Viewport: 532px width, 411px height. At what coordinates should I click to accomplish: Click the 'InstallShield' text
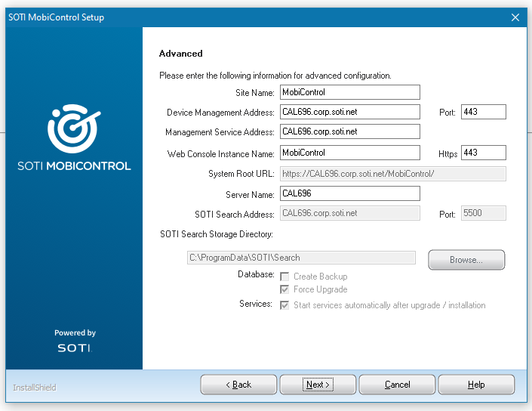pos(35,388)
